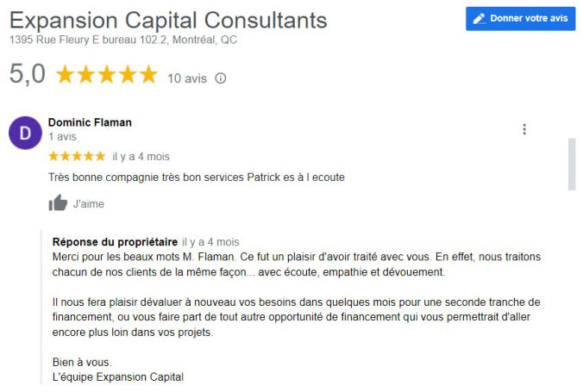Click the review's il y a 4 mois timestamp
The height and width of the screenshot is (392, 583).
coord(141,157)
